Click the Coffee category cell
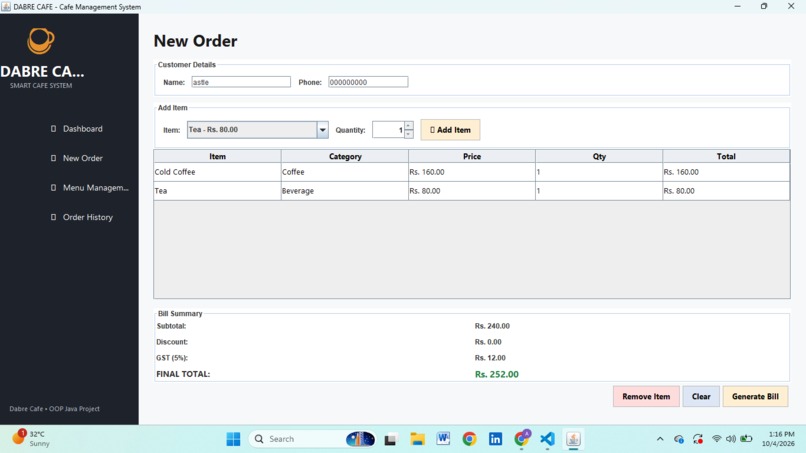This screenshot has height=453, width=806. point(345,172)
